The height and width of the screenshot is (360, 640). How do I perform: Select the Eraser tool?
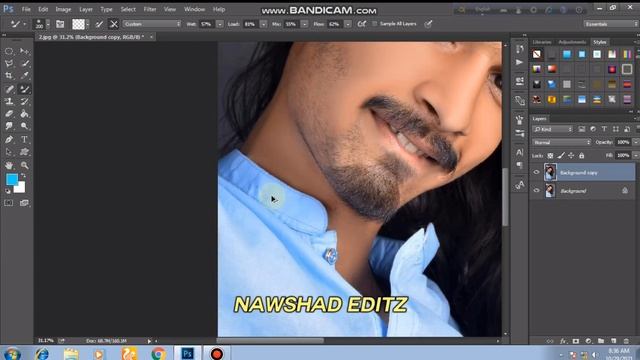click(x=9, y=114)
